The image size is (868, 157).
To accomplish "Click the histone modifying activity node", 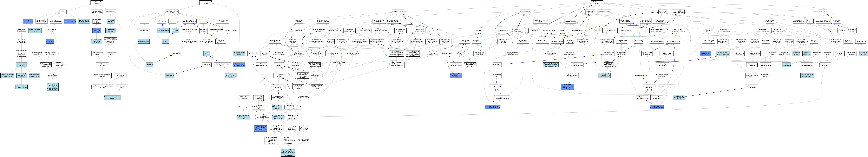I will [122, 87].
